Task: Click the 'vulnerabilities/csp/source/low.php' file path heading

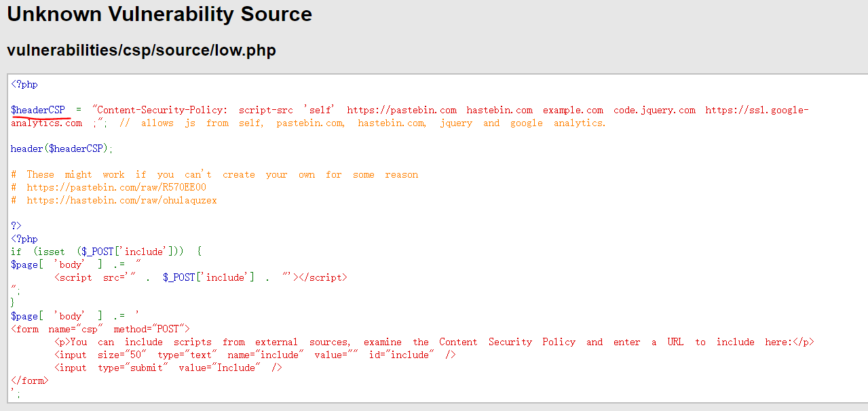Action: coord(141,51)
